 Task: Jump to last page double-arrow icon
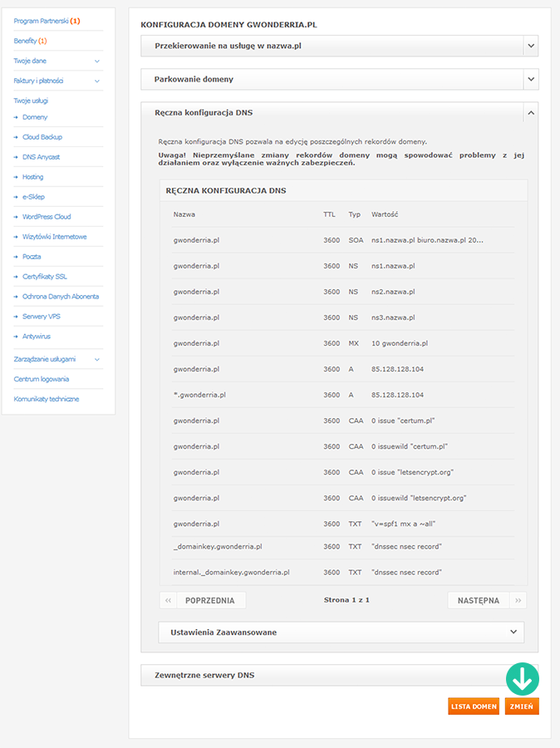tap(518, 601)
